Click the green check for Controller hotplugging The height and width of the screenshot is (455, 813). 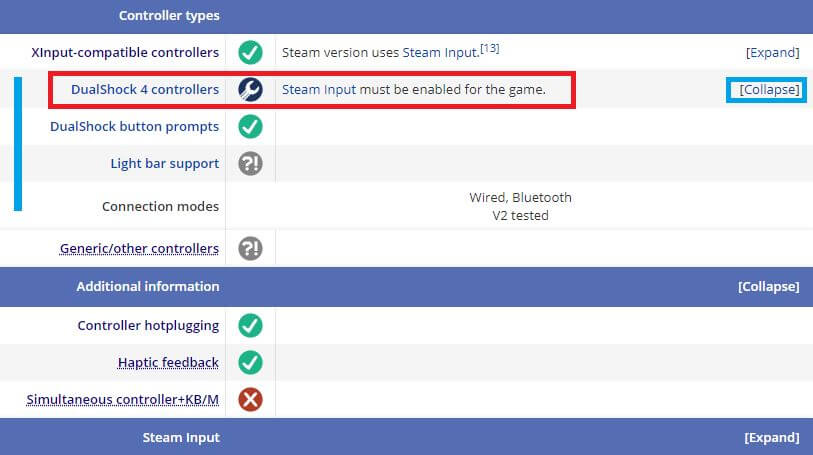point(250,325)
